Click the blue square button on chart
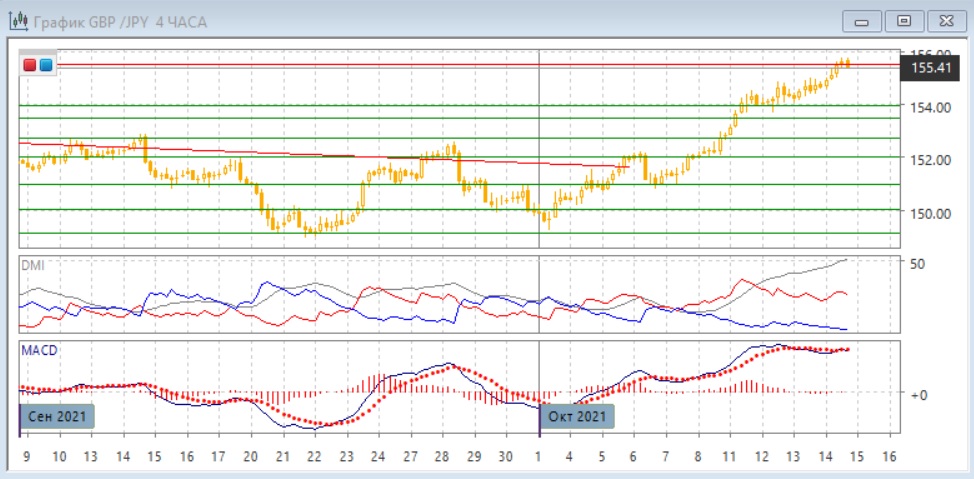This screenshot has width=974, height=479. point(46,66)
